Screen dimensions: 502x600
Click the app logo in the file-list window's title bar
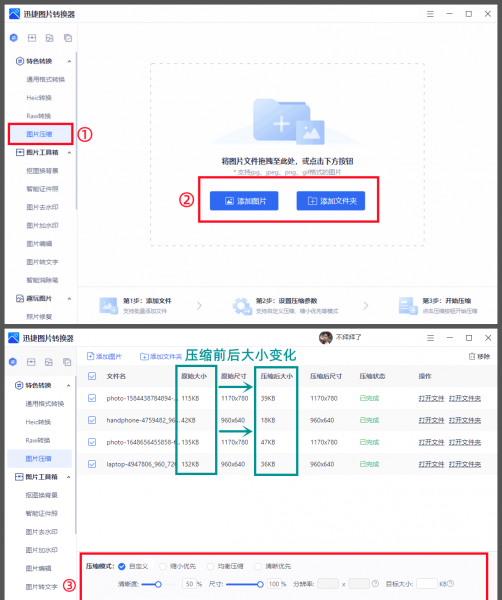pyautogui.click(x=13, y=338)
